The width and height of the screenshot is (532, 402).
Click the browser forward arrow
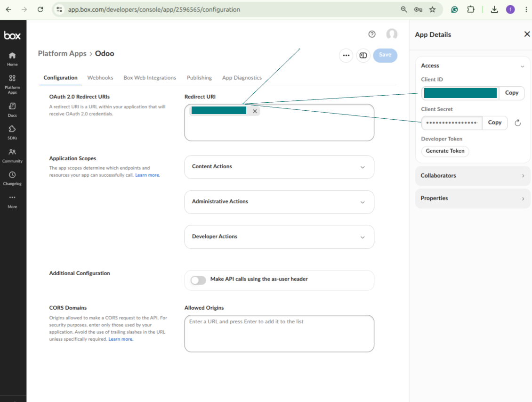tap(24, 9)
